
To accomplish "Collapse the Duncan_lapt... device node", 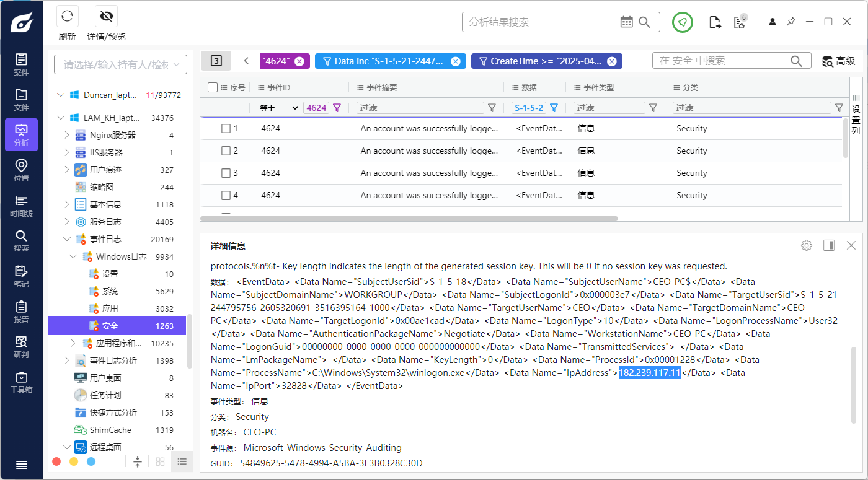I will [x=60, y=95].
